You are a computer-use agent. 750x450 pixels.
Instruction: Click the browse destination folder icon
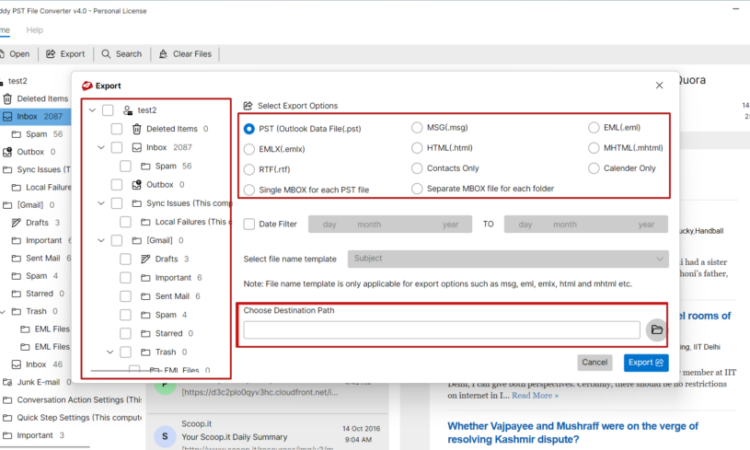point(657,329)
